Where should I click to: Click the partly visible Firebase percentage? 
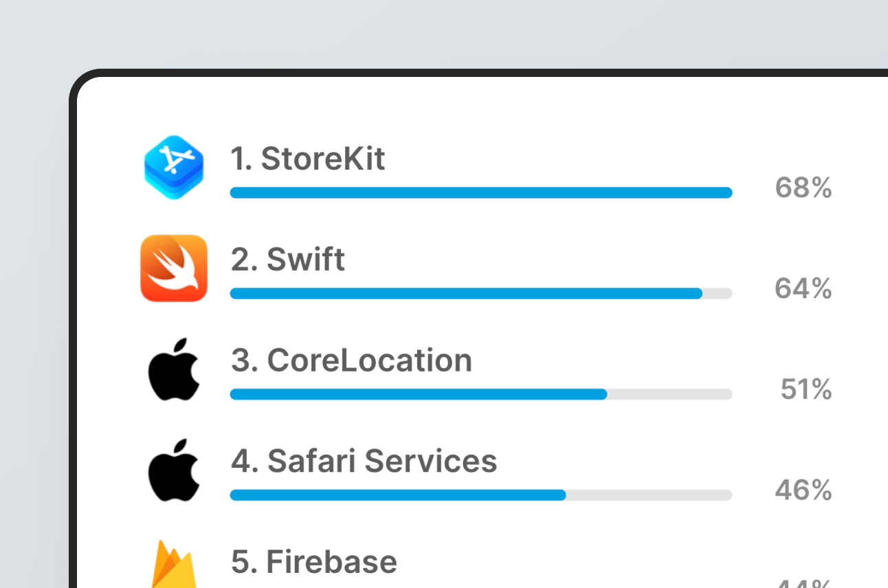[x=803, y=584]
